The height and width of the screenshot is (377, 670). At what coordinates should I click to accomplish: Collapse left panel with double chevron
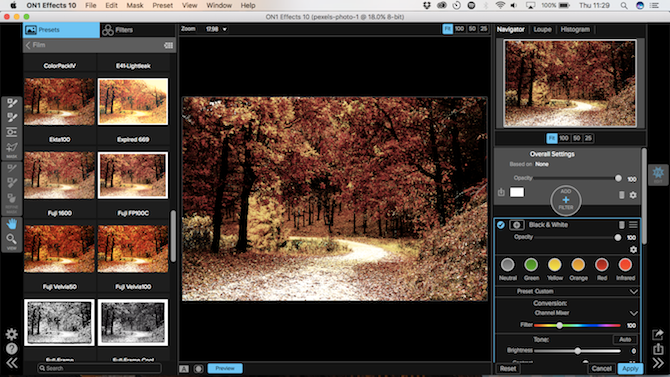pyautogui.click(x=12, y=363)
